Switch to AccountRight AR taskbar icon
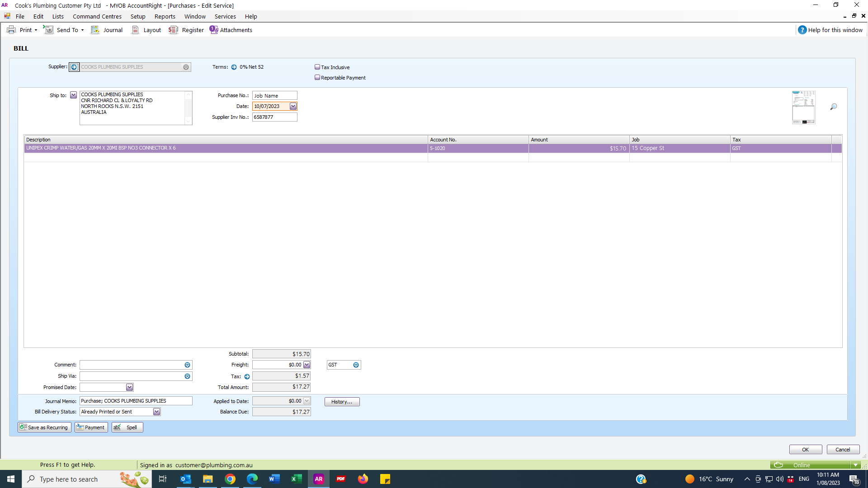Screen dimensions: 868x488 tap(319, 479)
